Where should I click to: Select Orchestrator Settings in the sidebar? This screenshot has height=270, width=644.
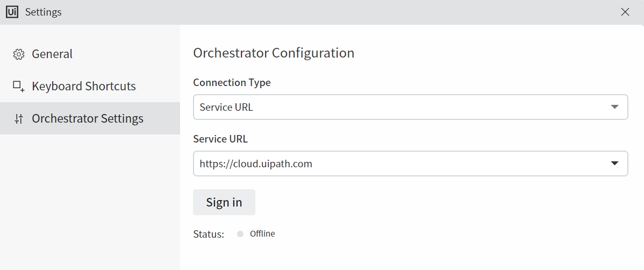coord(88,119)
